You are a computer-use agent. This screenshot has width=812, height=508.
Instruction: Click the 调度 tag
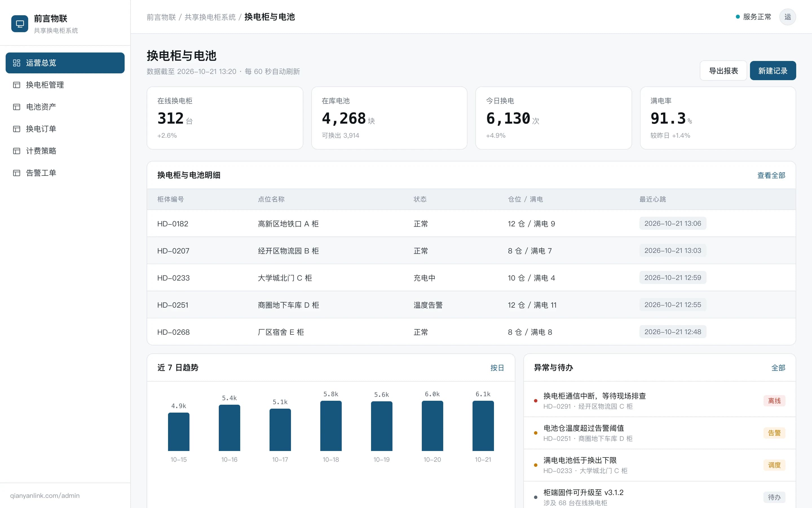coord(774,465)
